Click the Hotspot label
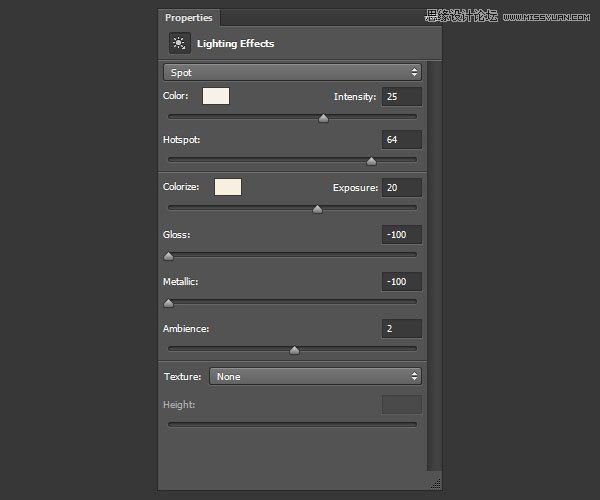600x500 pixels. (181, 140)
